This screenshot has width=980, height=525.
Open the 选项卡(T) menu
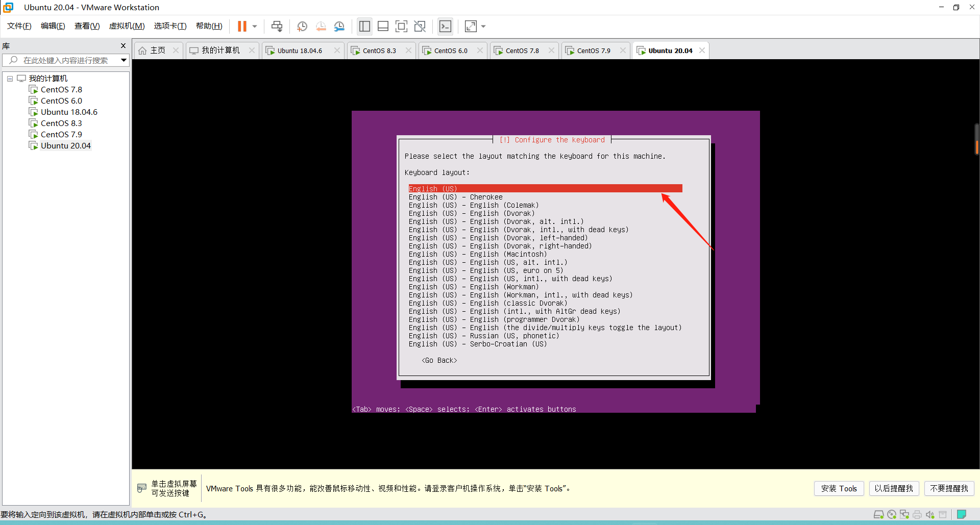tap(170, 26)
